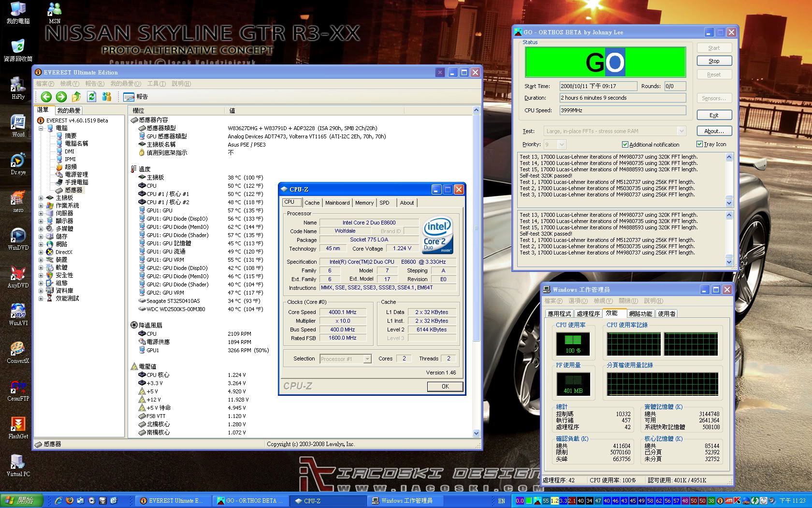Open the Word desktop shortcut
This screenshot has height=508, width=812.
point(18,126)
